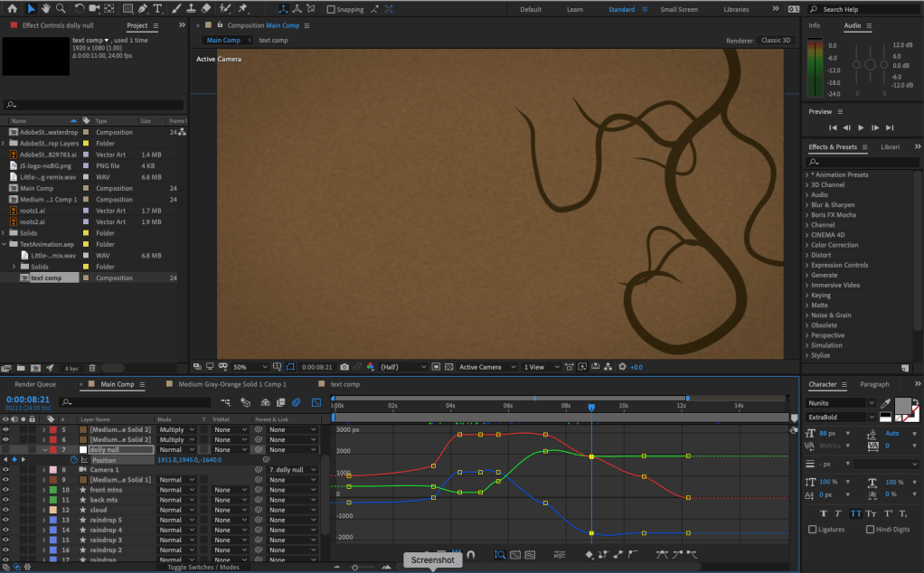Choose the Type tool
The image size is (924, 573).
[159, 9]
